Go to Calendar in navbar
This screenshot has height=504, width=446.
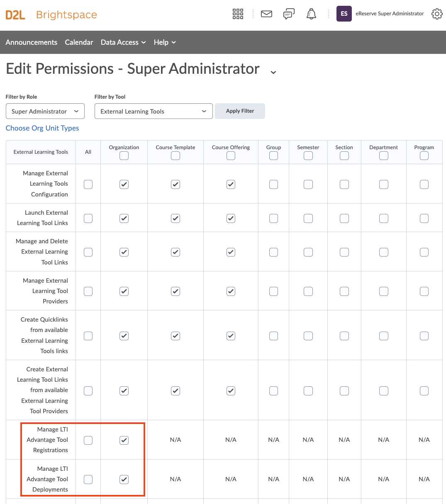tap(79, 42)
